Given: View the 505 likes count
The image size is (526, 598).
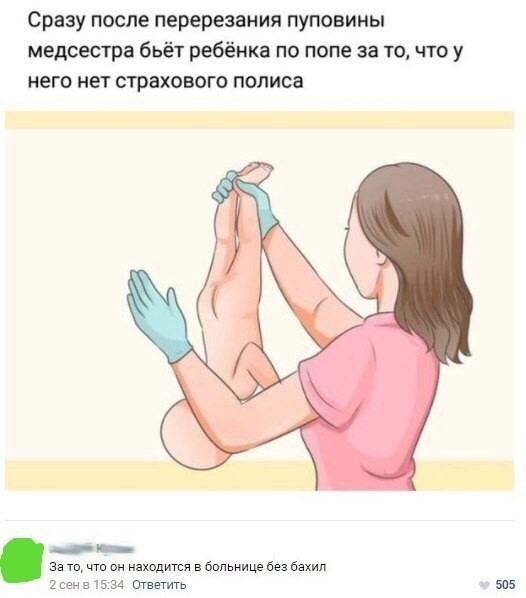Looking at the screenshot, I should [505, 585].
